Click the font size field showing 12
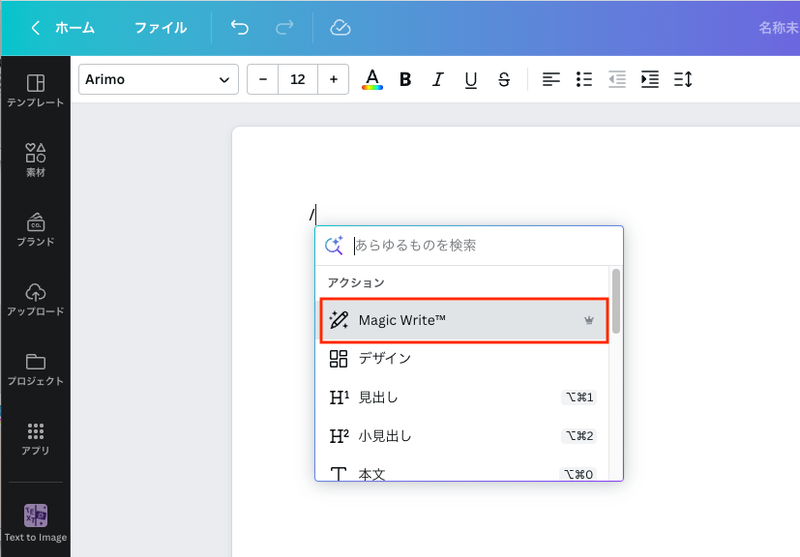 point(298,80)
